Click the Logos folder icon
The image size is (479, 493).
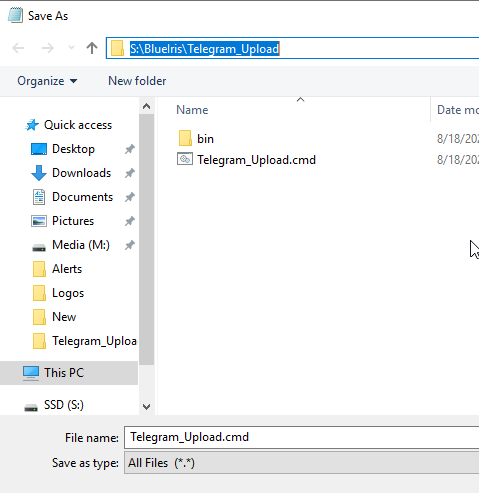coord(39,293)
